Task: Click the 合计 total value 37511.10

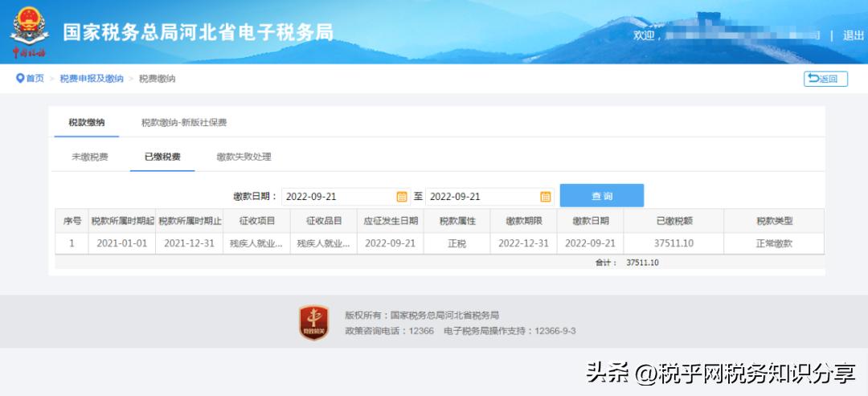Action: (643, 263)
